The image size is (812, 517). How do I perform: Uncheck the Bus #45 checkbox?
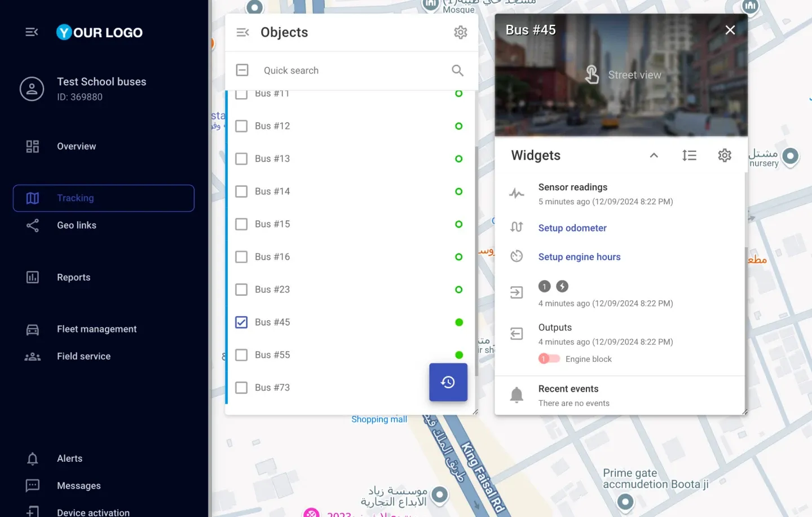[241, 322]
